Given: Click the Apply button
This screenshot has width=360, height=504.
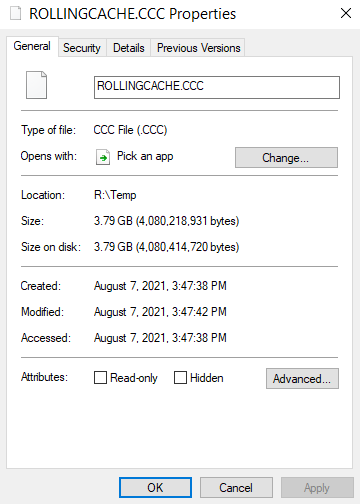Looking at the screenshot, I should [x=317, y=488].
